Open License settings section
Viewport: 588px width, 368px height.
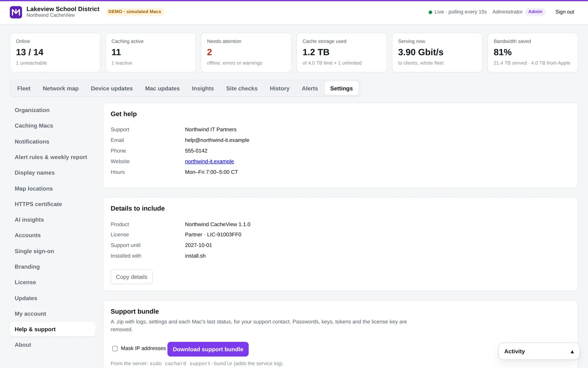53,282
